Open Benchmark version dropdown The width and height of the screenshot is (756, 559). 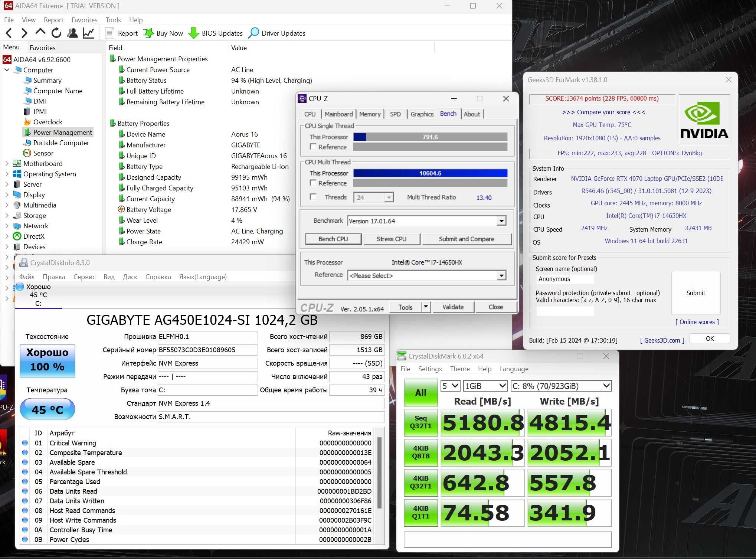[501, 221]
